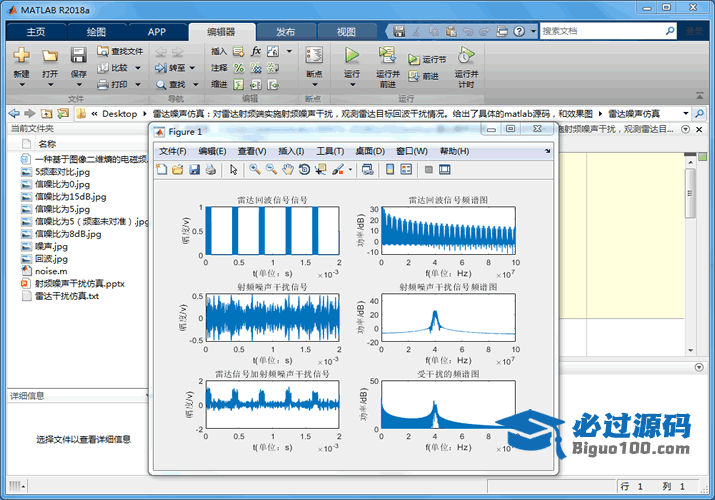The image size is (715, 500).
Task: Select the Zoom In tool in Figure 1
Action: click(x=255, y=170)
